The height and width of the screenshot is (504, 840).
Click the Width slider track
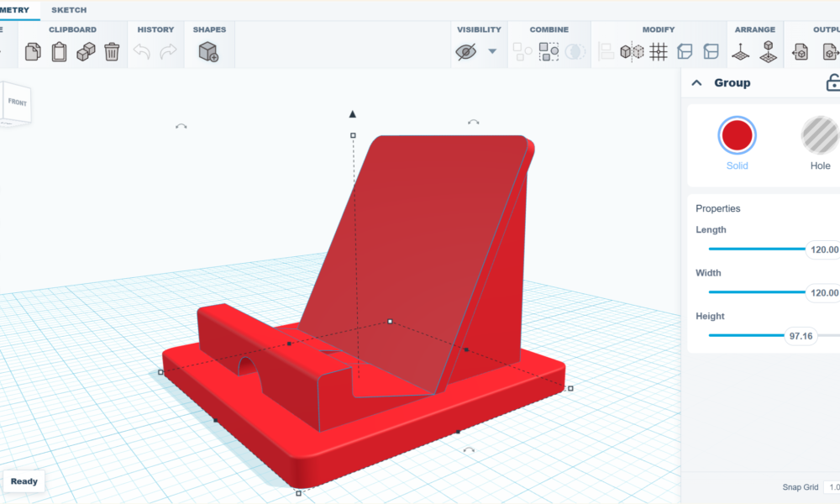[757, 292]
